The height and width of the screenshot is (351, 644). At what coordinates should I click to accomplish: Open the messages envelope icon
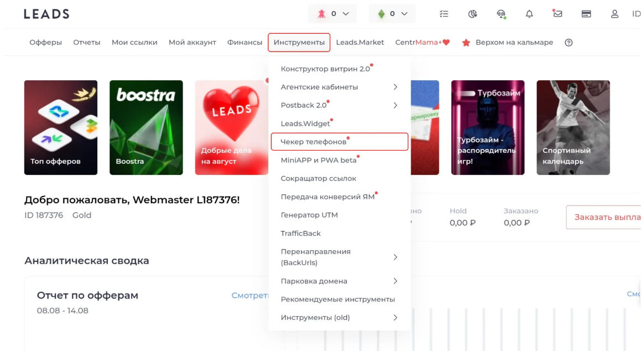pyautogui.click(x=557, y=13)
